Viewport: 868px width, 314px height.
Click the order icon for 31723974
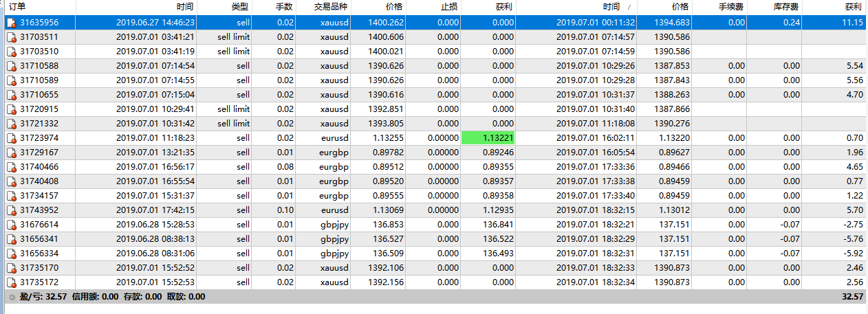coord(11,138)
